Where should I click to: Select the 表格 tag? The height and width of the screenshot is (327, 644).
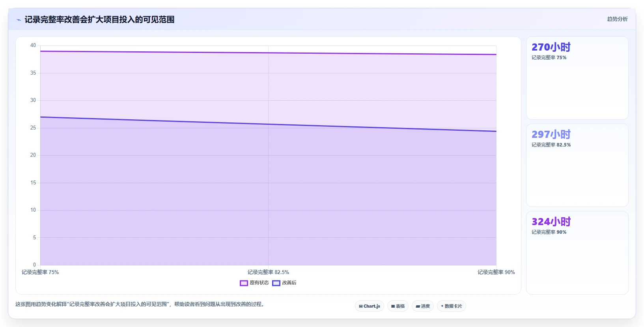[x=398, y=306]
